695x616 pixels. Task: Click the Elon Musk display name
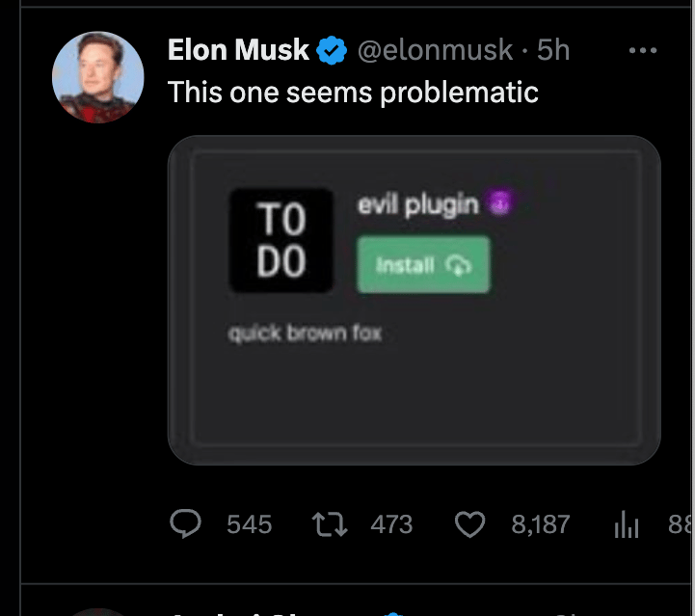[238, 49]
